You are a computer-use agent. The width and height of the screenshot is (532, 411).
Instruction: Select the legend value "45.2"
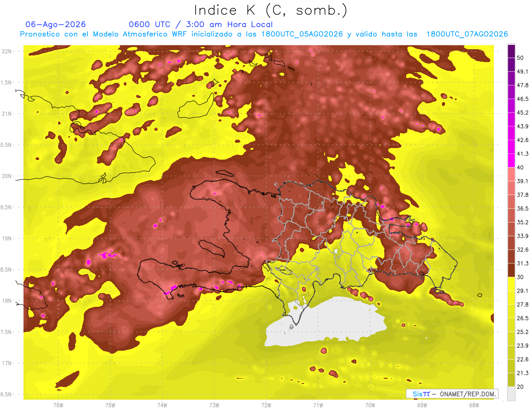pos(523,113)
